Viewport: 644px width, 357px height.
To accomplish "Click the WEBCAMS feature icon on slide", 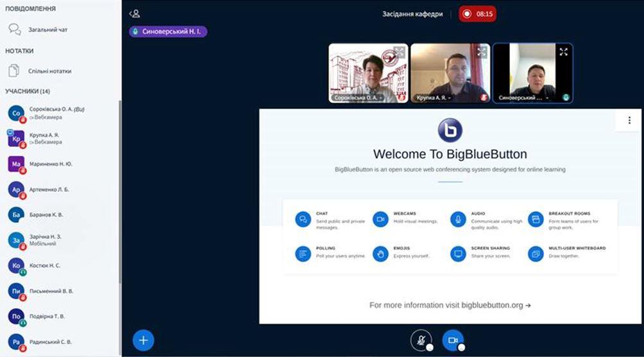I will pyautogui.click(x=380, y=219).
